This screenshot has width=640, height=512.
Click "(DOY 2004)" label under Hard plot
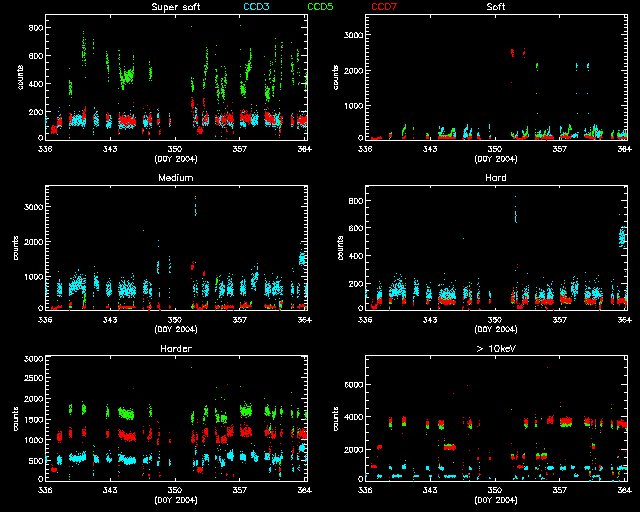click(x=496, y=329)
